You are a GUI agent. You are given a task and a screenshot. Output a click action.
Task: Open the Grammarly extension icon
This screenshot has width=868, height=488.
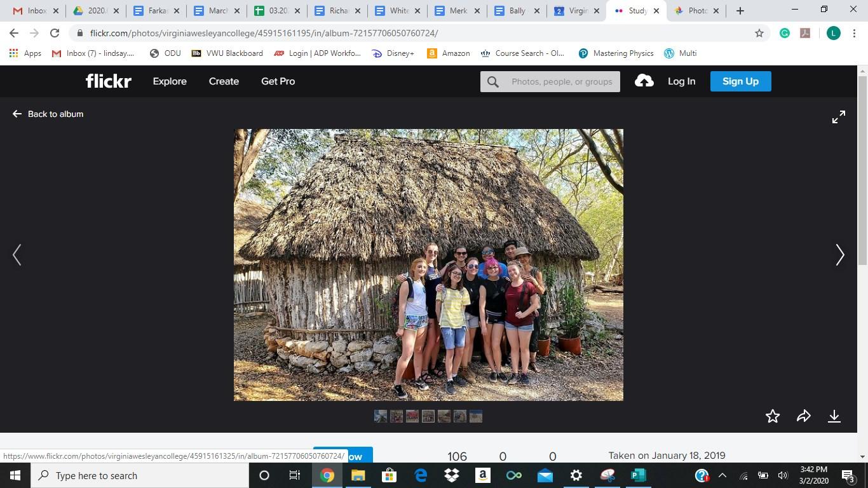[x=785, y=33]
